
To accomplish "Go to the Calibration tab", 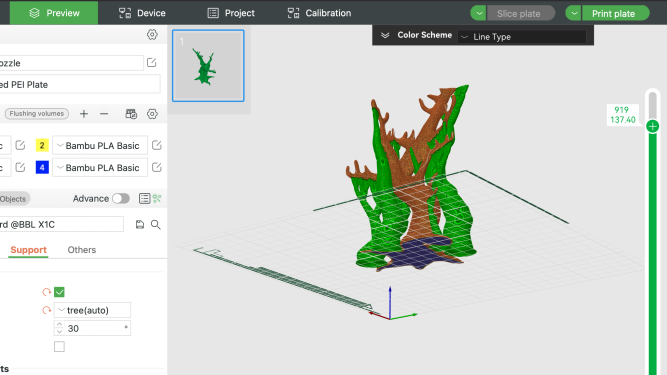I will pos(319,13).
